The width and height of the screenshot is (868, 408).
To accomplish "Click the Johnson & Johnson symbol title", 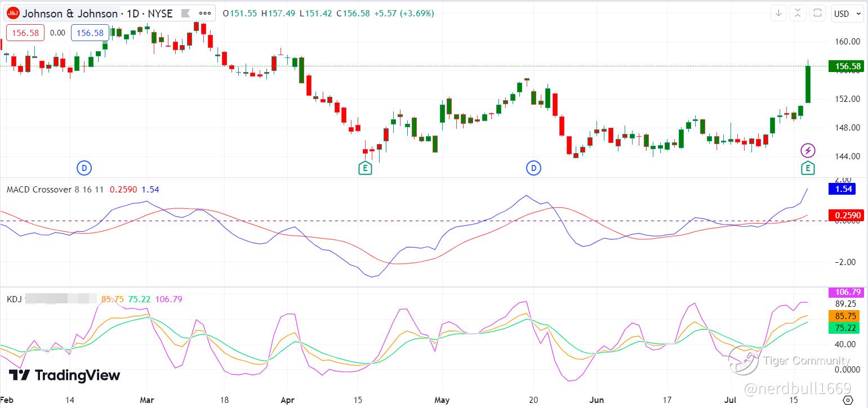I will click(70, 14).
